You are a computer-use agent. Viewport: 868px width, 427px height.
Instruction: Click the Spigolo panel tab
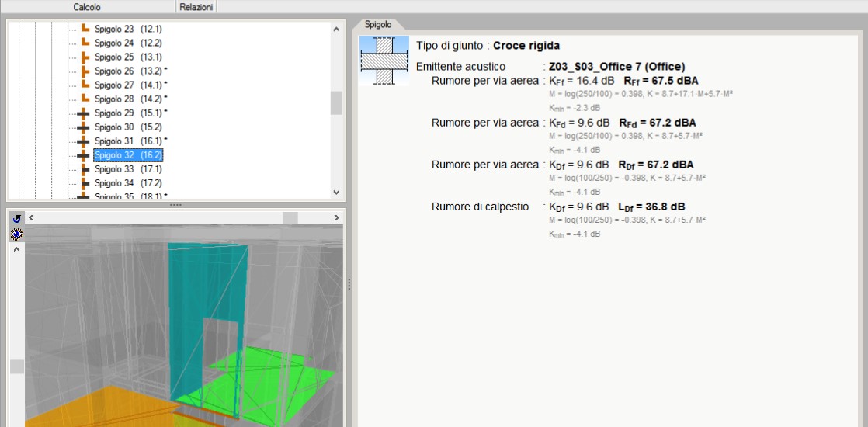coord(378,25)
